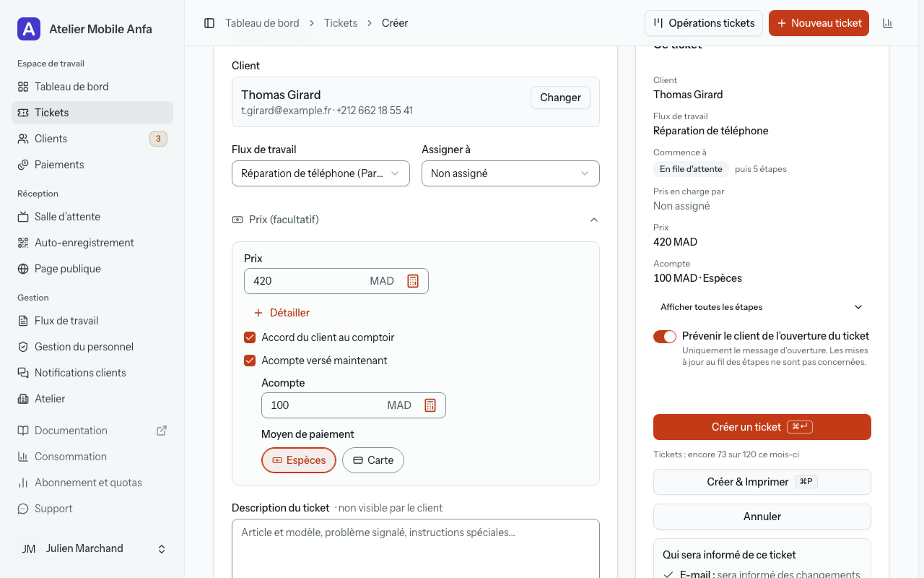Click the Annuler button

click(x=762, y=517)
